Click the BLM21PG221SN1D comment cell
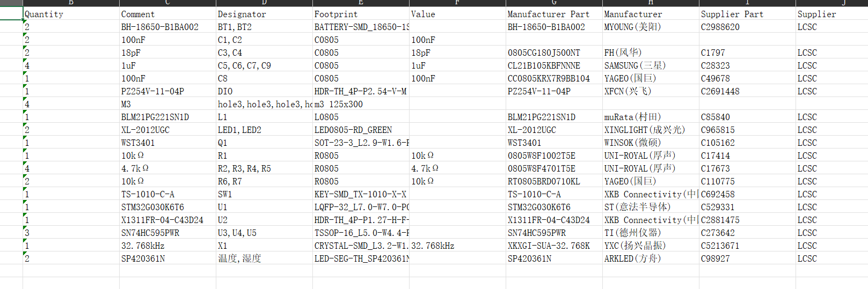This screenshot has width=868, height=289. tap(167, 117)
